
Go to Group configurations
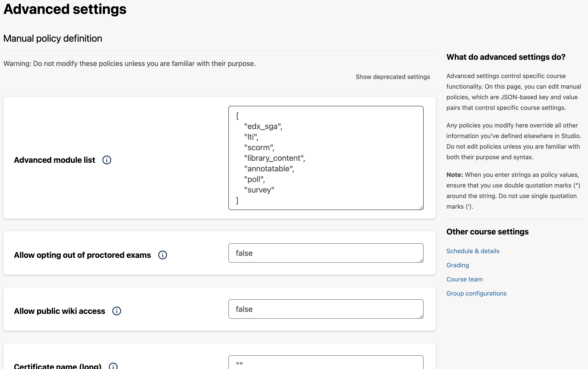(476, 293)
